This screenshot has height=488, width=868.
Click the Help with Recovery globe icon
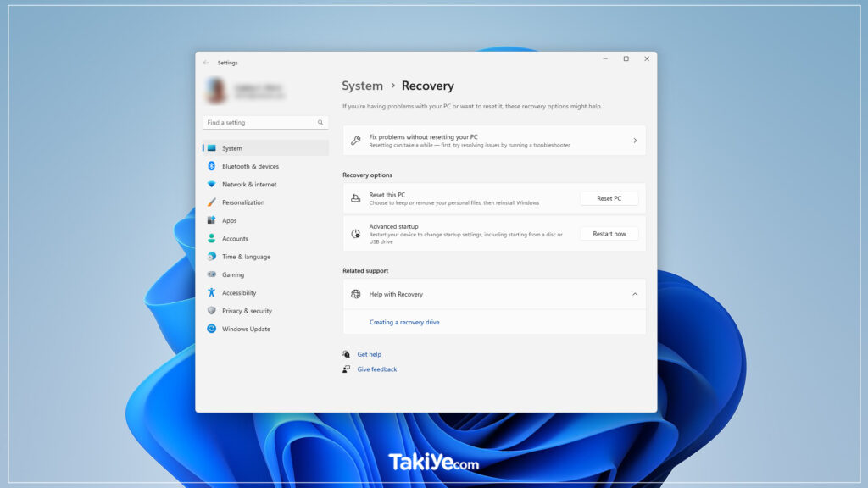(356, 294)
